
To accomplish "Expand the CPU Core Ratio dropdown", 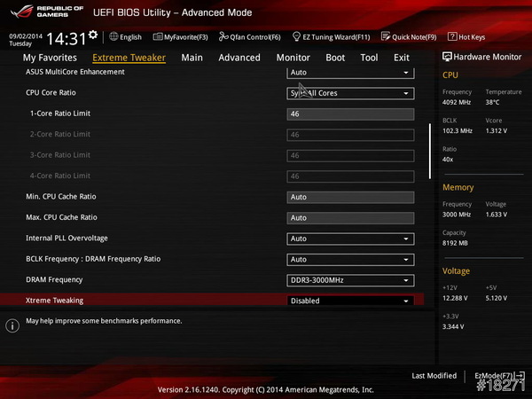I will [350, 93].
